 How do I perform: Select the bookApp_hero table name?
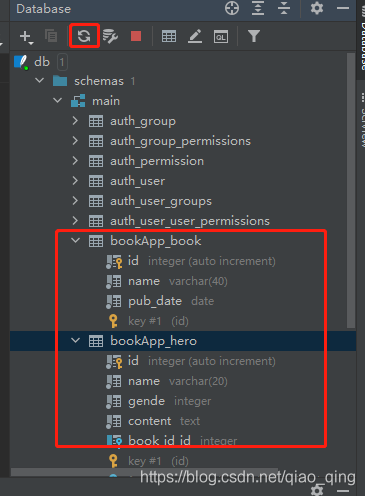153,341
